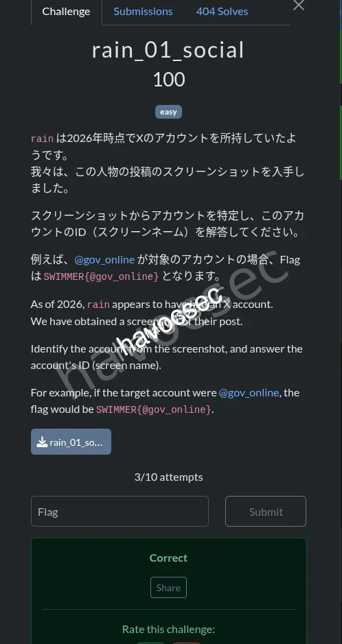Select the Challenge tab
The width and height of the screenshot is (342, 644).
coord(66,12)
